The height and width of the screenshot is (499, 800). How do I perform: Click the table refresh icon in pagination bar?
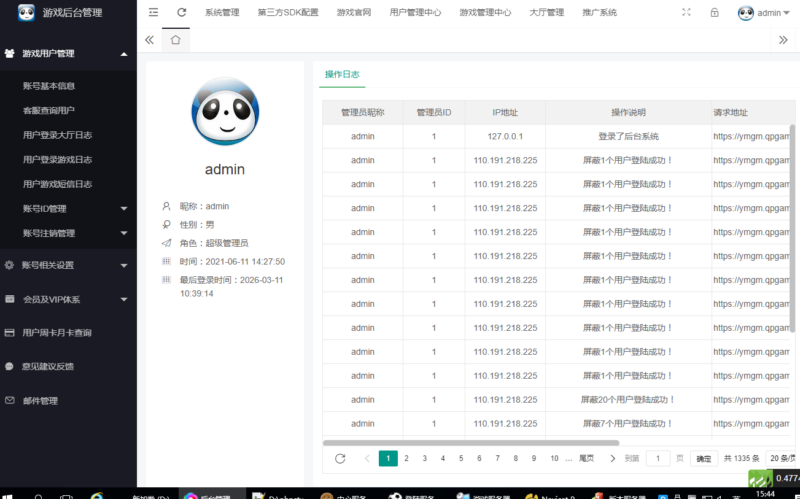coord(340,458)
